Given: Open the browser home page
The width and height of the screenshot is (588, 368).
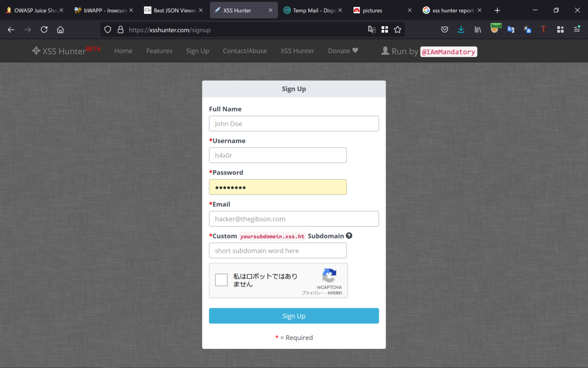Looking at the screenshot, I should 60,29.
